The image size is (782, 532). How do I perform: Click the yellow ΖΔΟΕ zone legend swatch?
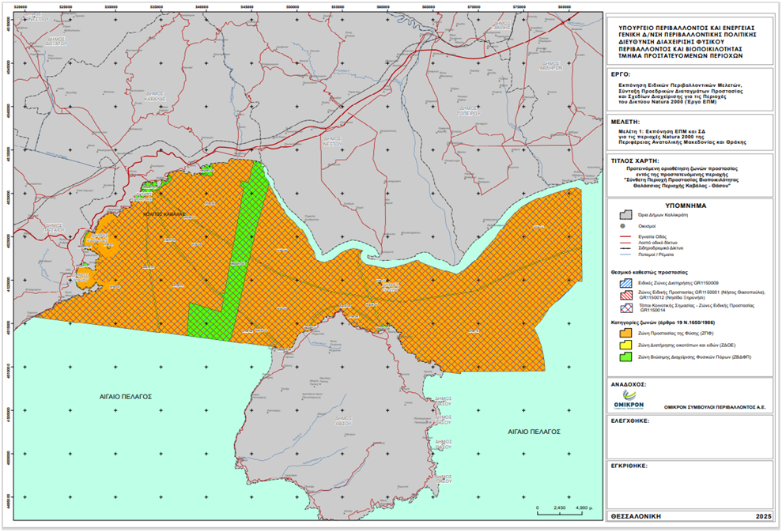624,346
